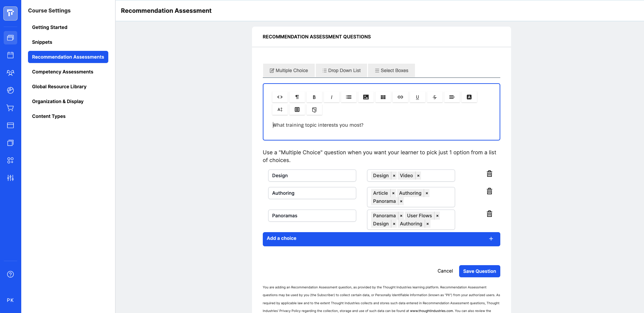Open the insert table tool
The height and width of the screenshot is (313, 644).
click(x=383, y=97)
